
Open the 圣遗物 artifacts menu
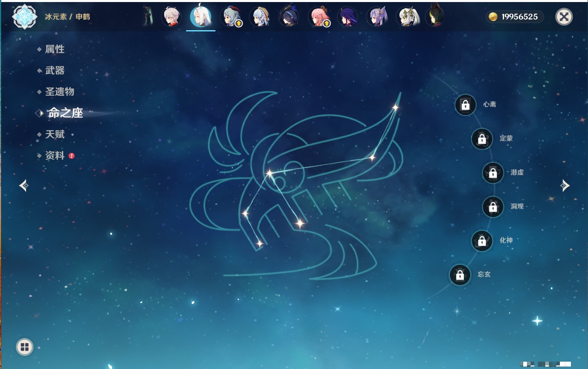[59, 92]
